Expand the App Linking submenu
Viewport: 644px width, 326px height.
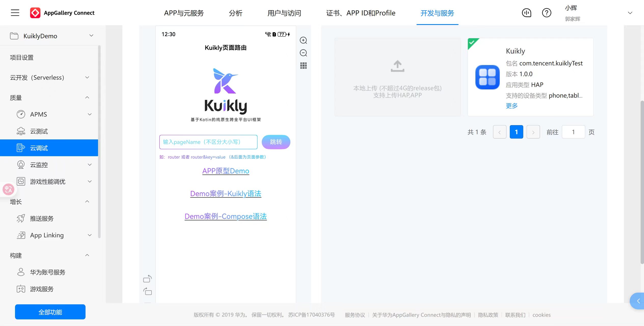pos(89,235)
